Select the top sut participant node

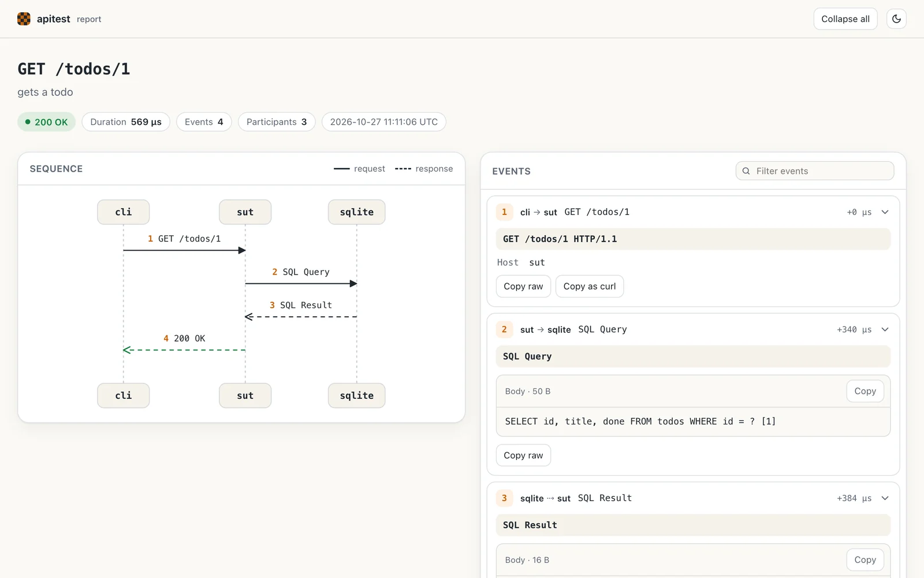click(x=245, y=212)
